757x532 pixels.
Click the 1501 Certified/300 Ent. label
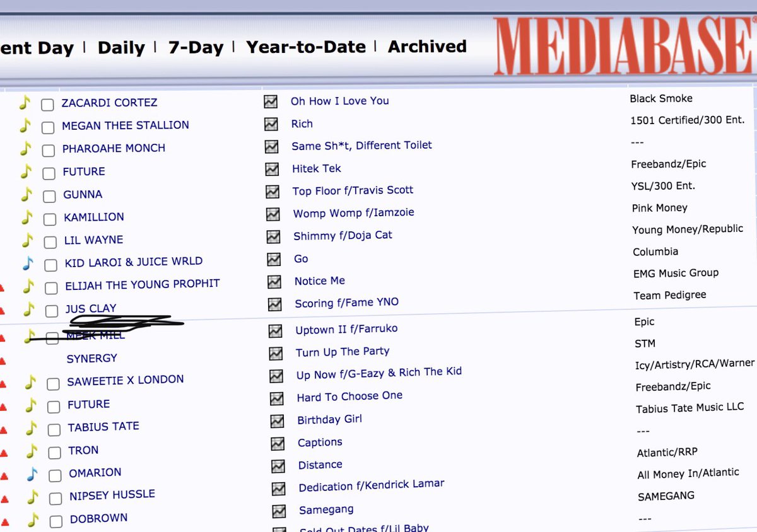coord(688,120)
